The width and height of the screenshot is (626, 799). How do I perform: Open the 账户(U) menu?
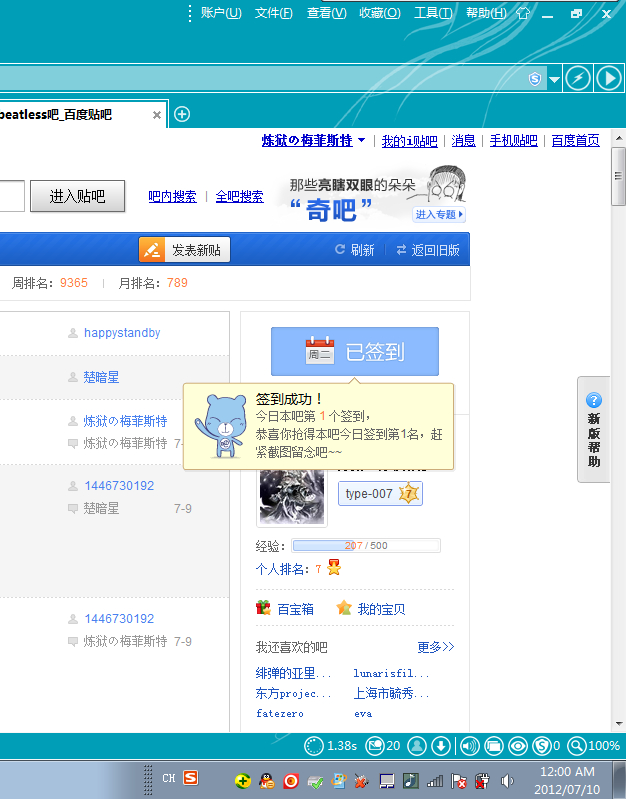[221, 13]
